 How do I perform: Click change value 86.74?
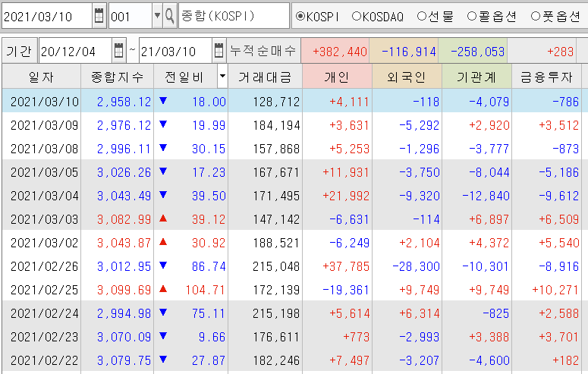click(x=209, y=267)
